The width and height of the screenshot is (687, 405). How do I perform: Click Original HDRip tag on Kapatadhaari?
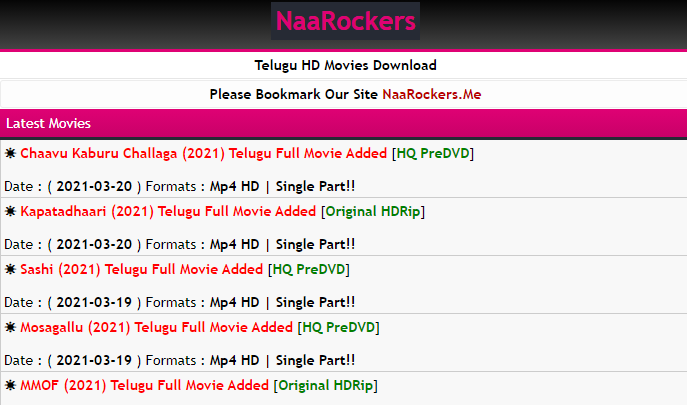[x=373, y=211]
